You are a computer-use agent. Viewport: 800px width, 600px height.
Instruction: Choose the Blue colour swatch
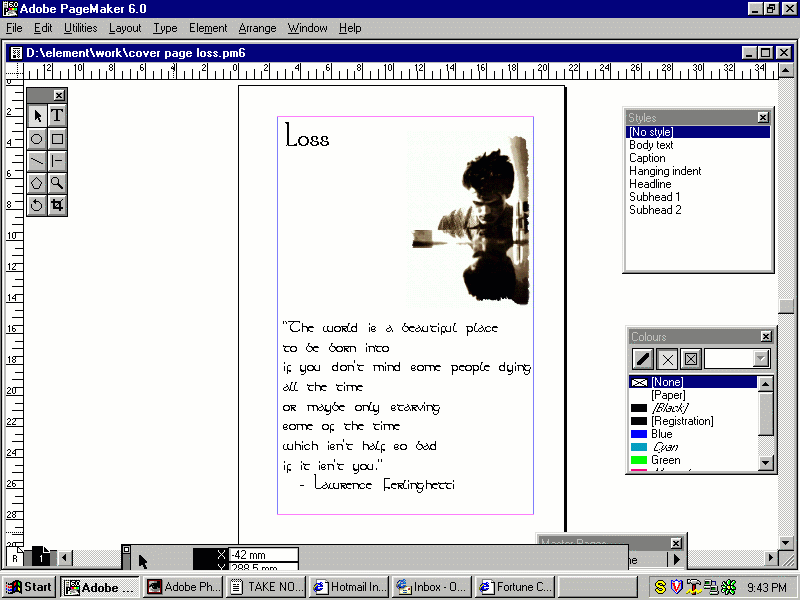tap(661, 434)
